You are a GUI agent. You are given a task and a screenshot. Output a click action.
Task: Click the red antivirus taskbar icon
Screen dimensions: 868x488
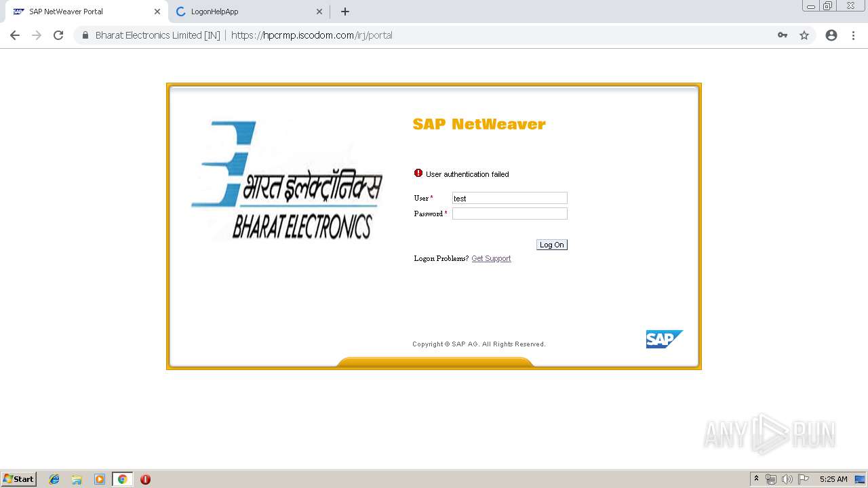(x=145, y=479)
